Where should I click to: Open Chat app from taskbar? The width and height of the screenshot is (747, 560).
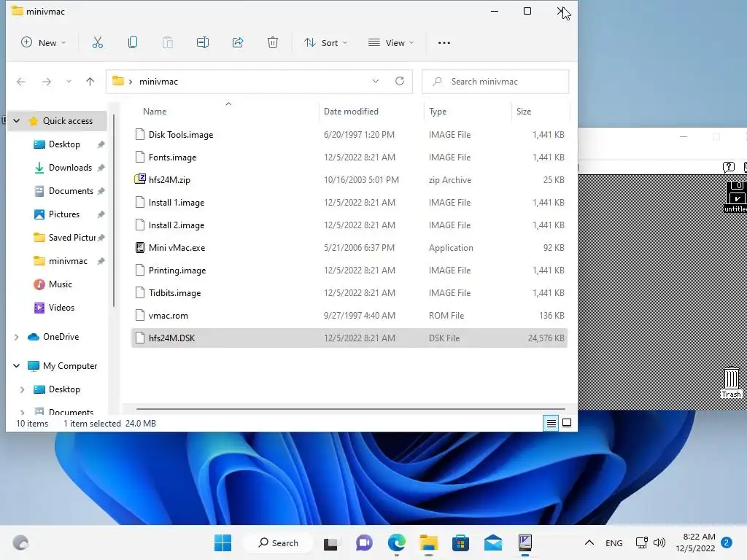point(364,542)
